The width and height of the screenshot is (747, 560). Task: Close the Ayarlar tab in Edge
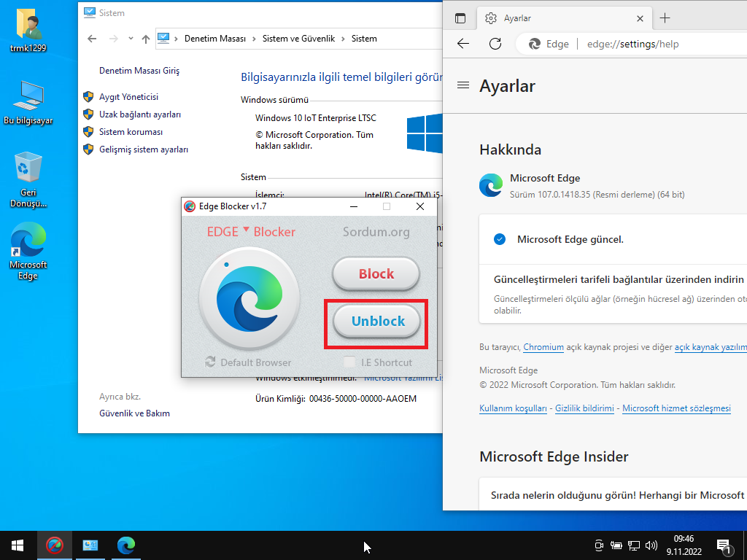[x=640, y=18]
